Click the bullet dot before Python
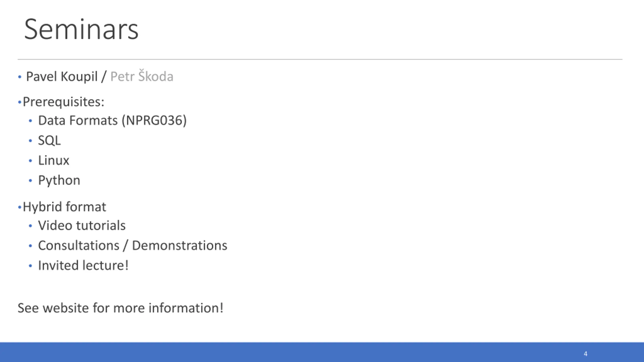Screen dimensions: 644x362 coord(30,180)
